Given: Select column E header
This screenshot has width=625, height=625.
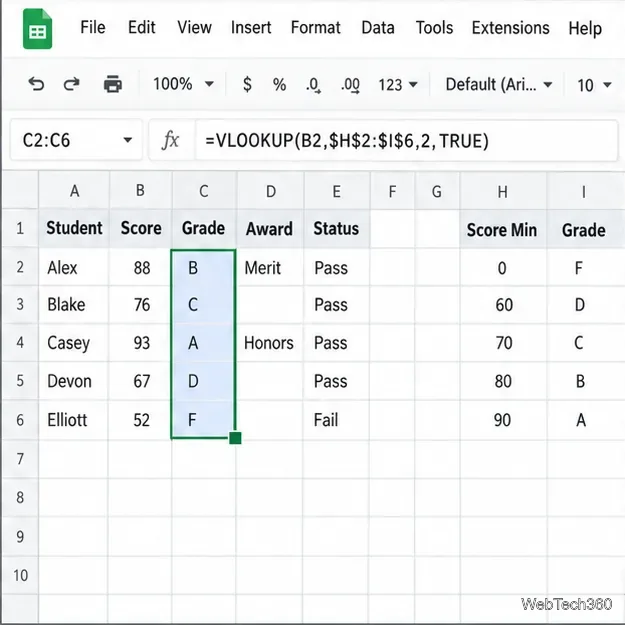Looking at the screenshot, I should 337,191.
